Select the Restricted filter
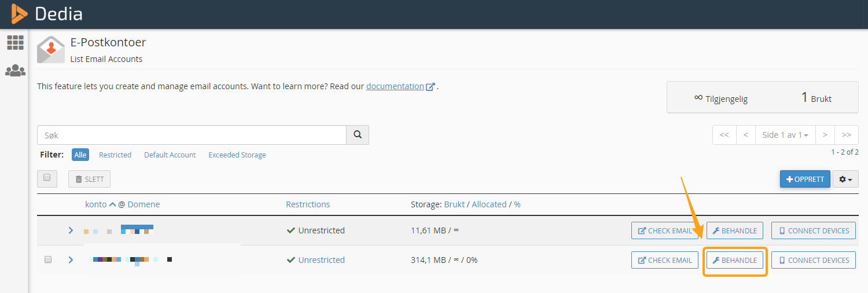The image size is (868, 293). pos(115,155)
